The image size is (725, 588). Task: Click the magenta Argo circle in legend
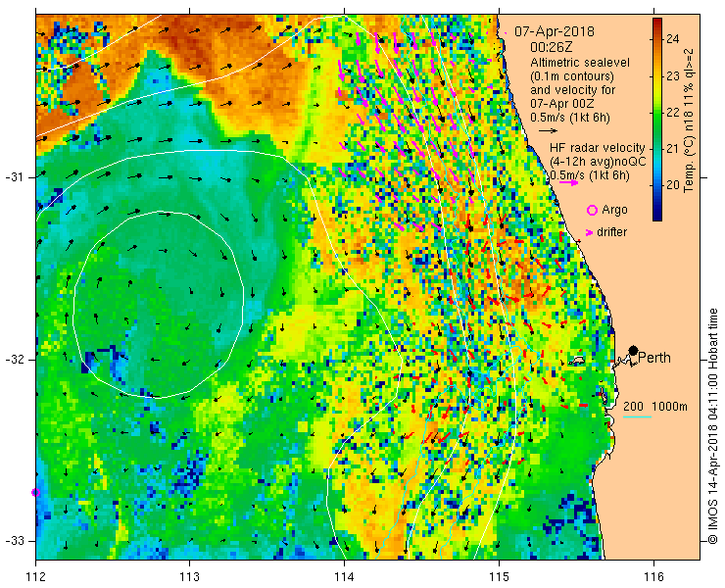(592, 211)
